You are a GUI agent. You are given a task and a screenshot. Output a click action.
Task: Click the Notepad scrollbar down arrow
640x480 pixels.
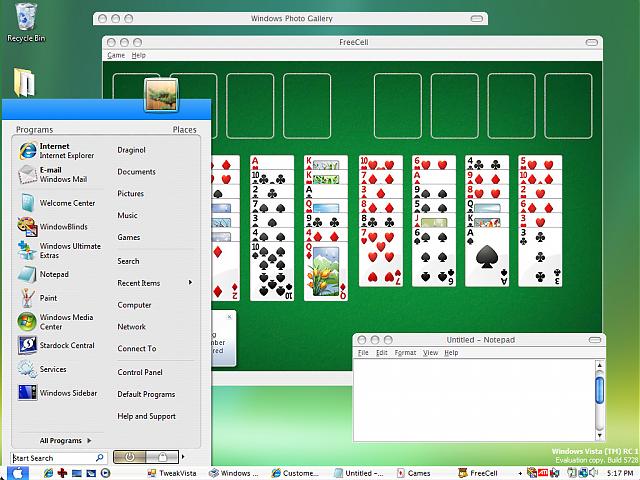point(600,435)
